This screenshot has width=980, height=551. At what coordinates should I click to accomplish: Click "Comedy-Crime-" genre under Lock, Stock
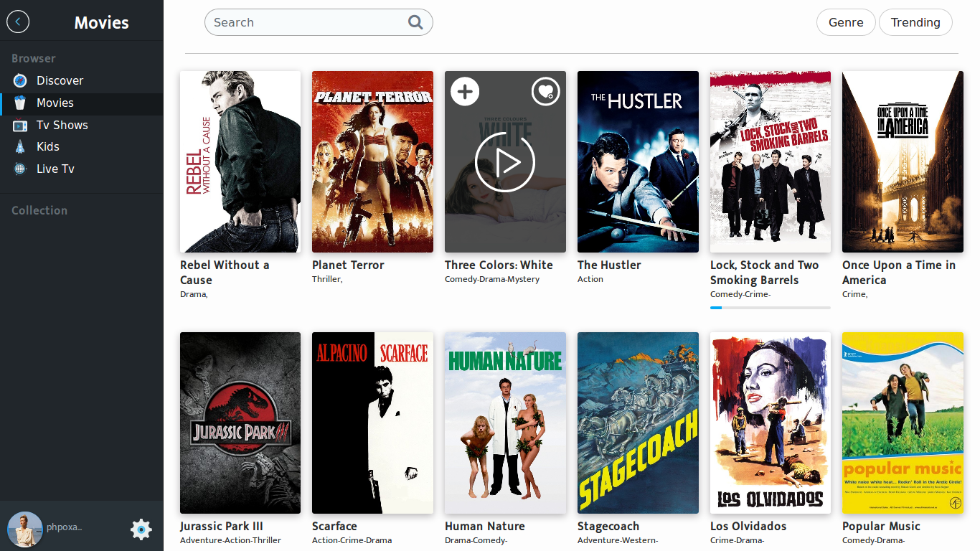pyautogui.click(x=740, y=294)
